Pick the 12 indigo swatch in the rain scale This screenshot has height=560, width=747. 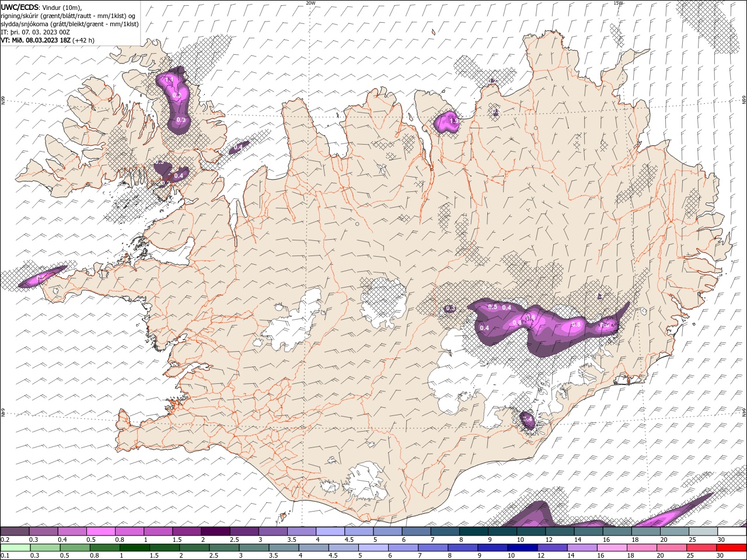552,548
